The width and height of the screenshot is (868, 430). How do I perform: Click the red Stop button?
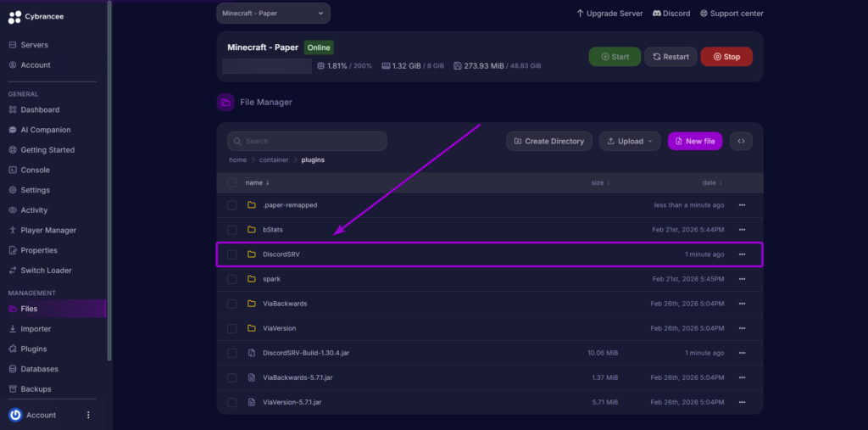726,57
